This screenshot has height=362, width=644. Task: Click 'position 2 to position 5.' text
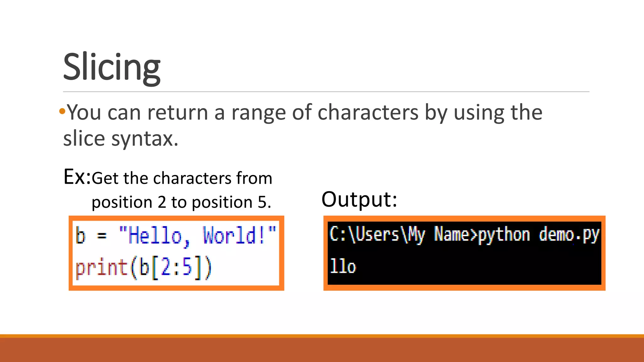coord(181,202)
